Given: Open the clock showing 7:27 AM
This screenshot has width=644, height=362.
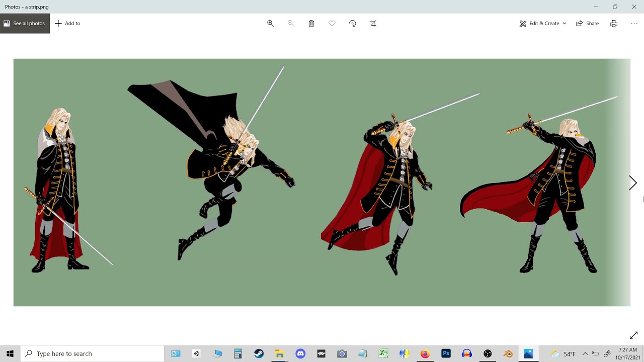Looking at the screenshot, I should pyautogui.click(x=628, y=353).
